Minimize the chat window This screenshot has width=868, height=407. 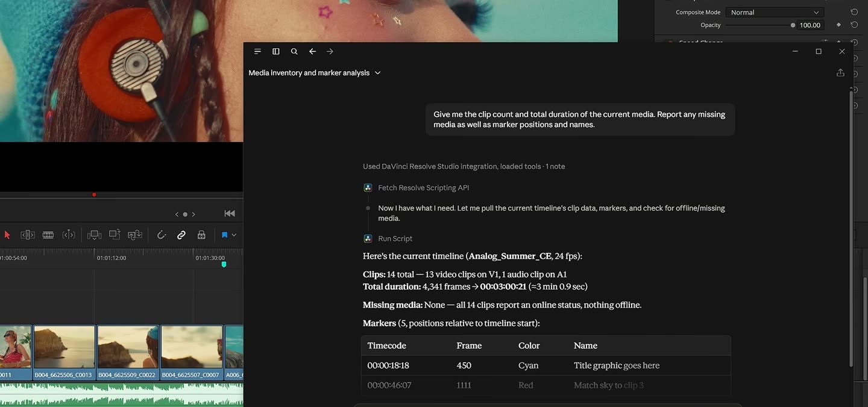[796, 52]
